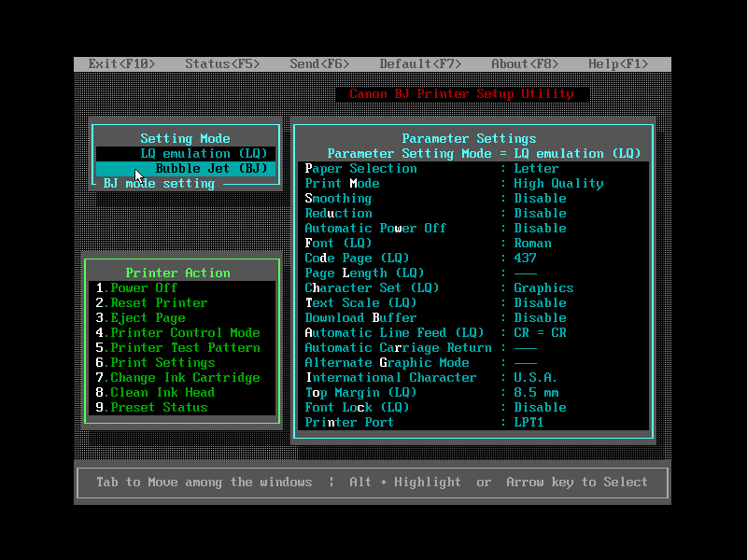Select the Page Length (LQ) parameter
747x560 pixels.
(473, 273)
